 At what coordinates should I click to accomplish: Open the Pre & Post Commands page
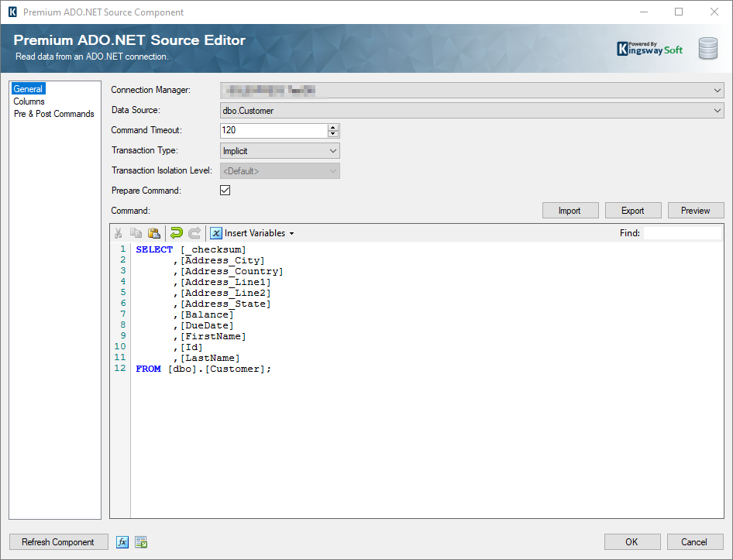pos(53,113)
